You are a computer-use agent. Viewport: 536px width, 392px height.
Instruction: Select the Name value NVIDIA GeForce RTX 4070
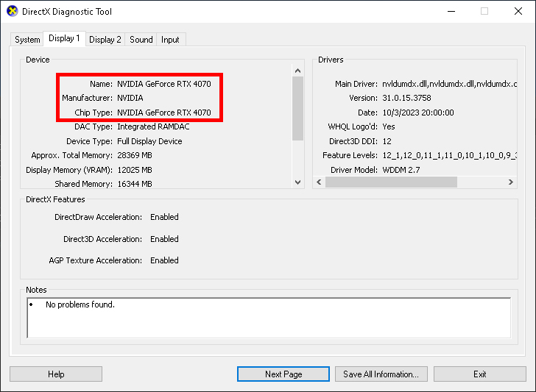[x=164, y=84]
